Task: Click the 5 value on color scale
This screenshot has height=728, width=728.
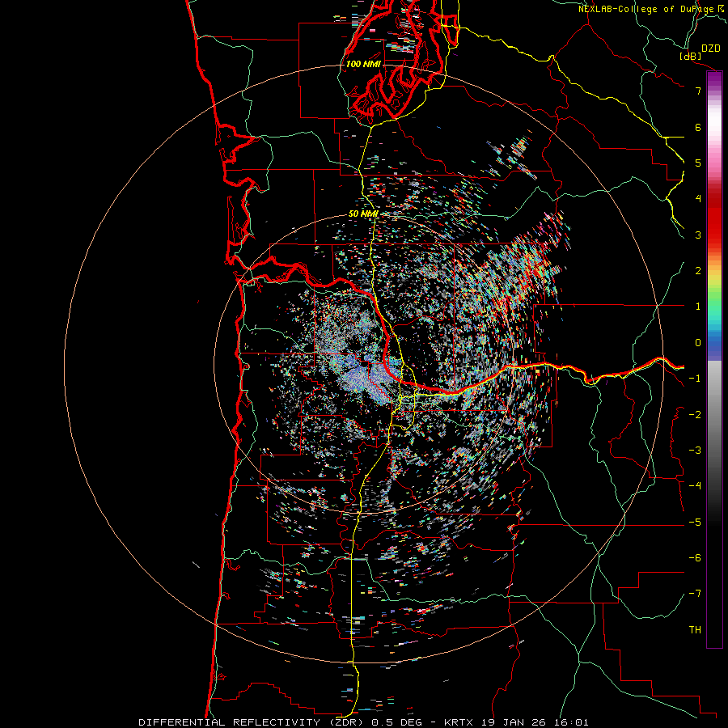Action: 698,163
